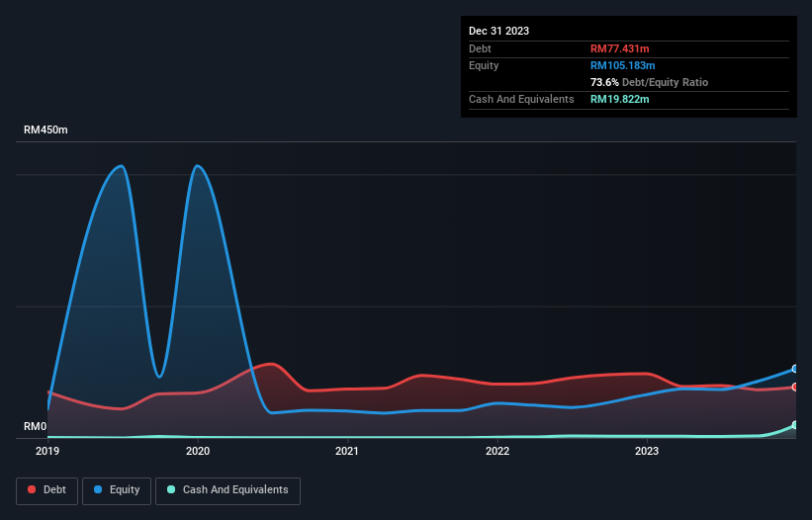
Task: Toggle Cash And Equivalents legend button
Action: pyautogui.click(x=227, y=490)
